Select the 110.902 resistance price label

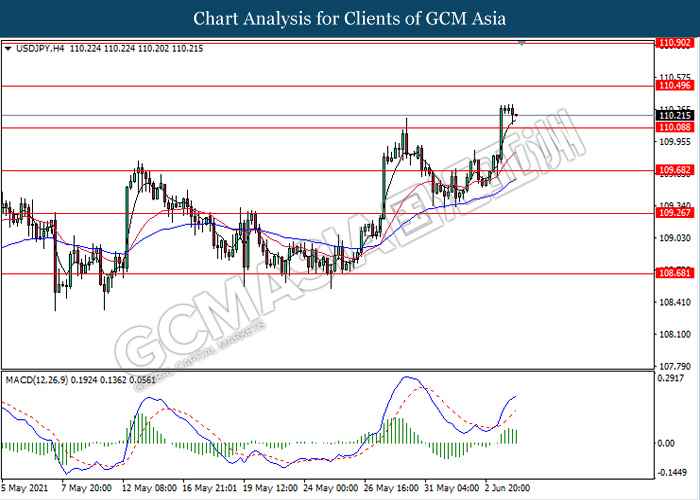[x=675, y=43]
